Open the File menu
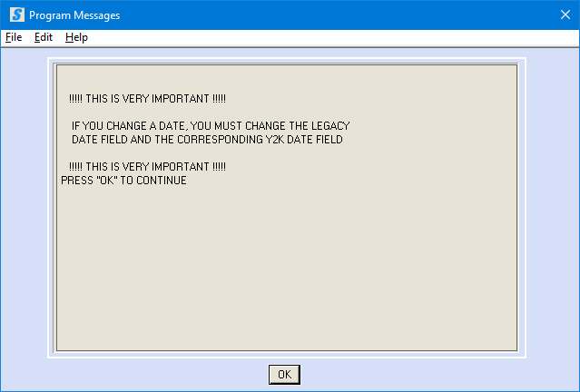The width and height of the screenshot is (580, 392). click(x=14, y=37)
